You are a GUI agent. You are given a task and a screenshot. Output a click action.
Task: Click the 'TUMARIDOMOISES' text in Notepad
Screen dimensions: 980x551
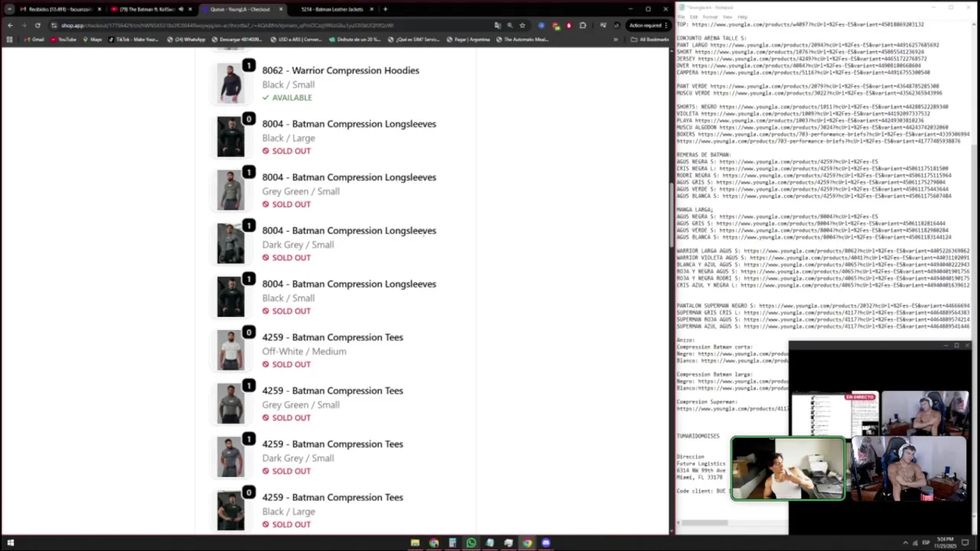698,436
